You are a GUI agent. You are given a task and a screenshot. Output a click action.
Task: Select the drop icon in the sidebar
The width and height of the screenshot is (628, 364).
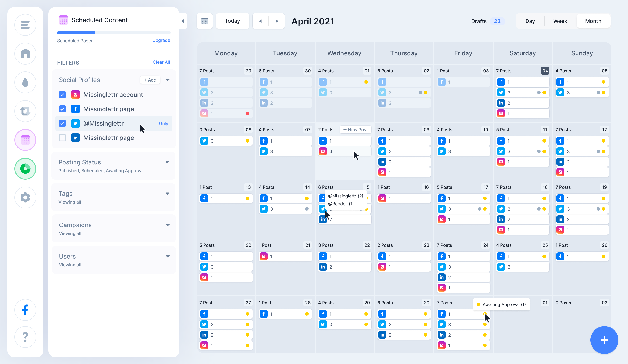pyautogui.click(x=25, y=82)
